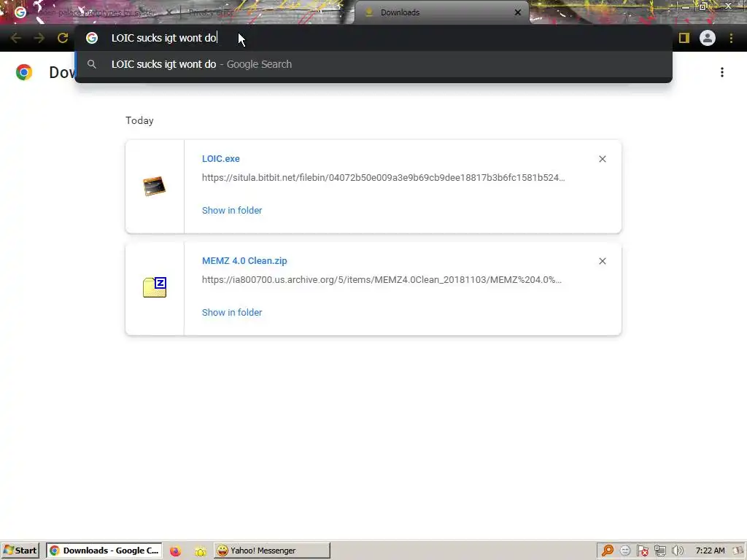The image size is (747, 560).
Task: Close the Downloads tab
Action: coord(518,12)
